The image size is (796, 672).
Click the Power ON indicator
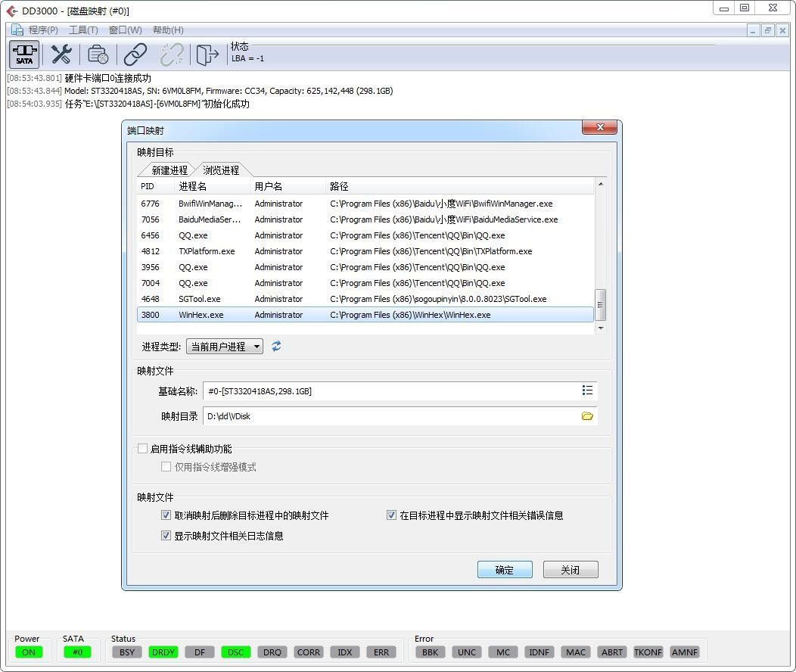pyautogui.click(x=29, y=652)
